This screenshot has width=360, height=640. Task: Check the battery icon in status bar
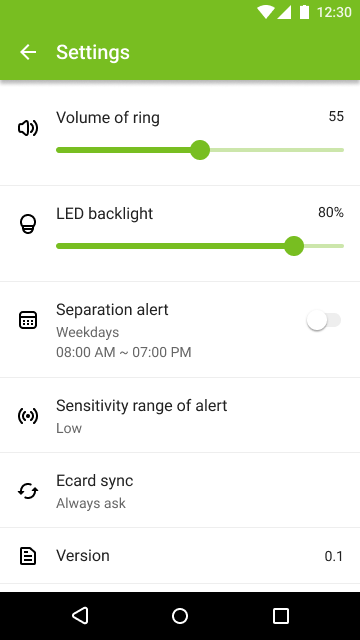click(304, 12)
